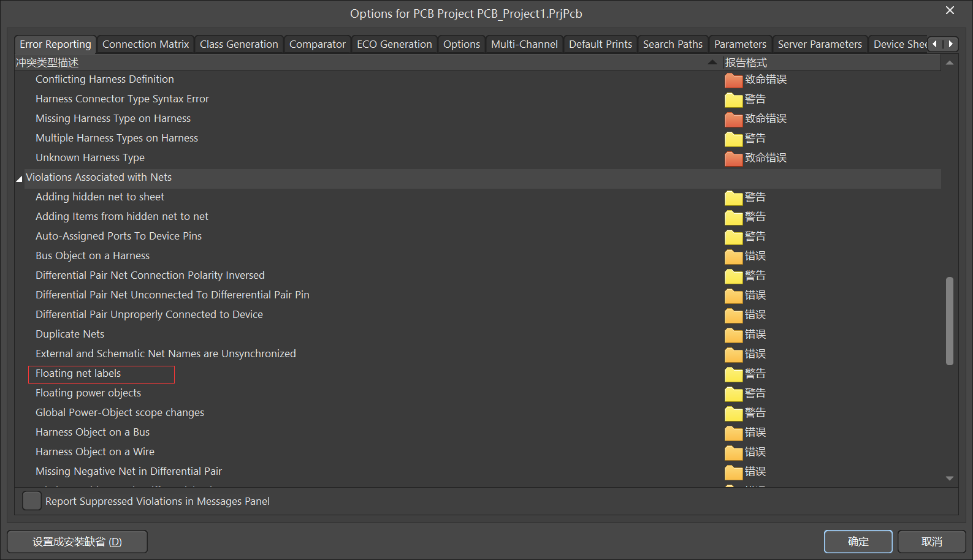Click the folder icon for Missing Negative Net in Differential Pair
The width and height of the screenshot is (973, 560).
click(733, 472)
